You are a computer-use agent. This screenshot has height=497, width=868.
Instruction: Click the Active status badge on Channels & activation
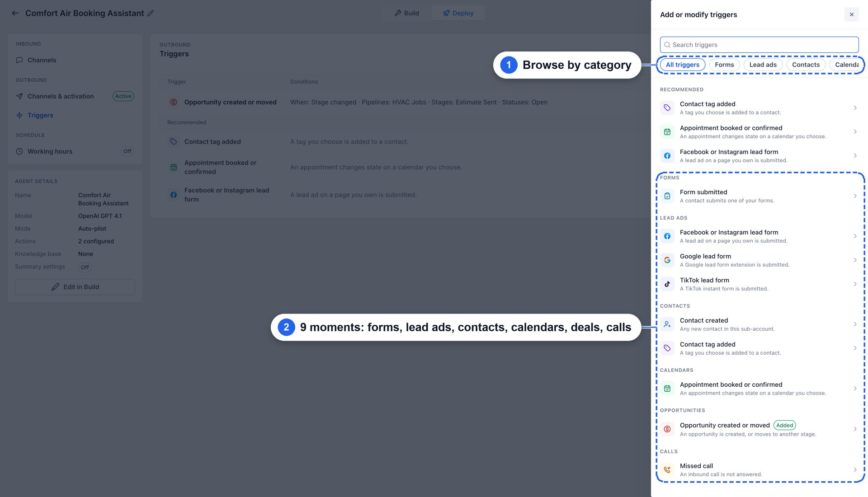coord(123,96)
